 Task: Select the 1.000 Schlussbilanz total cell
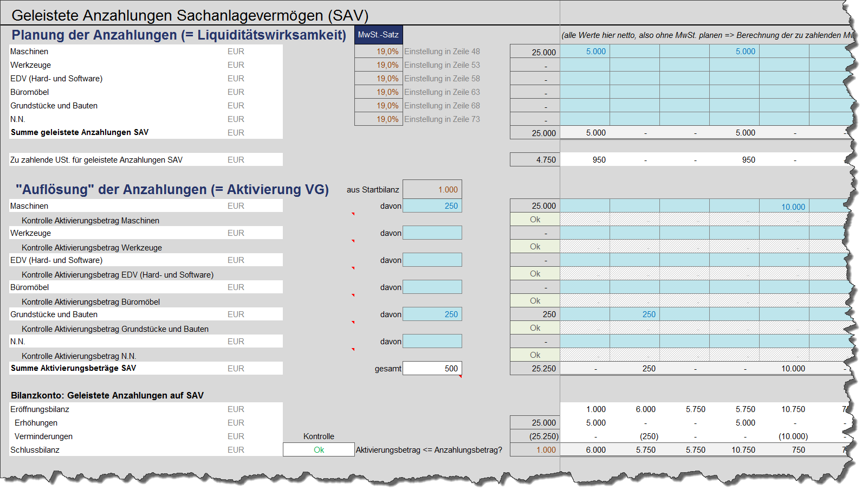pos(535,450)
